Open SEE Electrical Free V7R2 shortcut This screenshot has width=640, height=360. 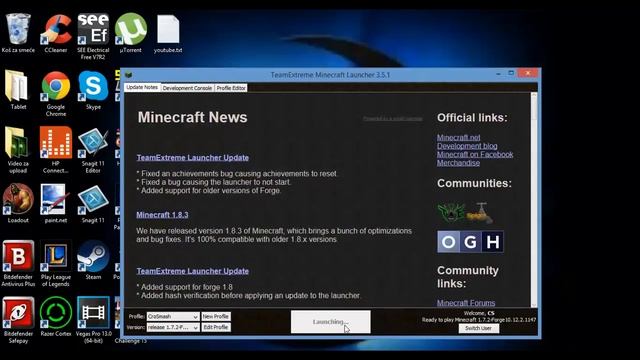click(x=93, y=36)
